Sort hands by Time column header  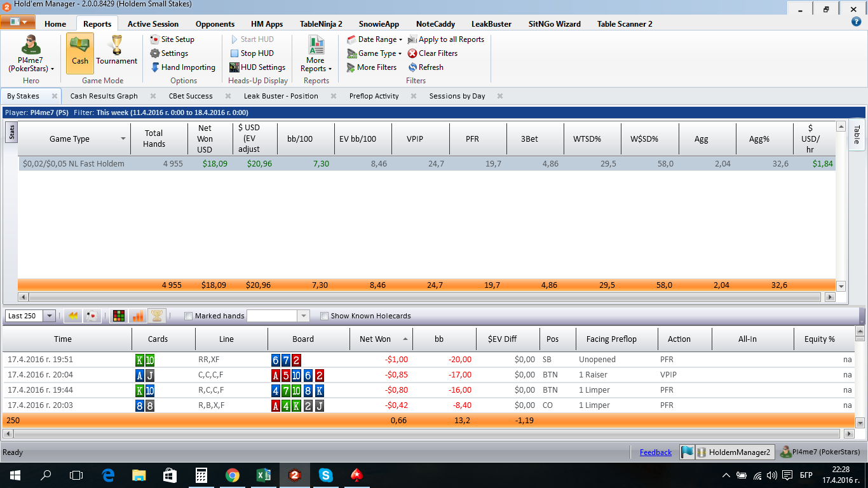[x=67, y=339]
